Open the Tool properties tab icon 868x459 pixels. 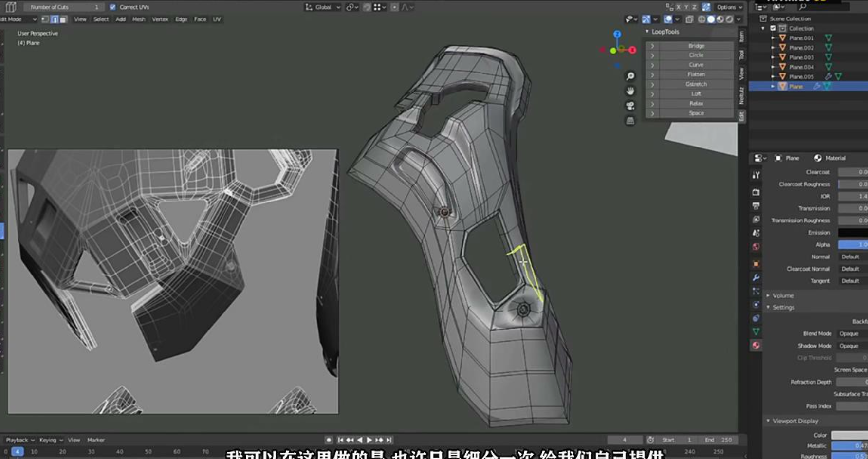coord(756,175)
